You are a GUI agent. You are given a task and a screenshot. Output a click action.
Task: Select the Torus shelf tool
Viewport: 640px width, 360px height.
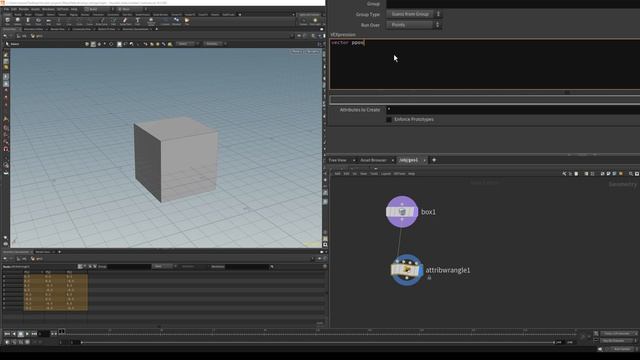[38, 21]
